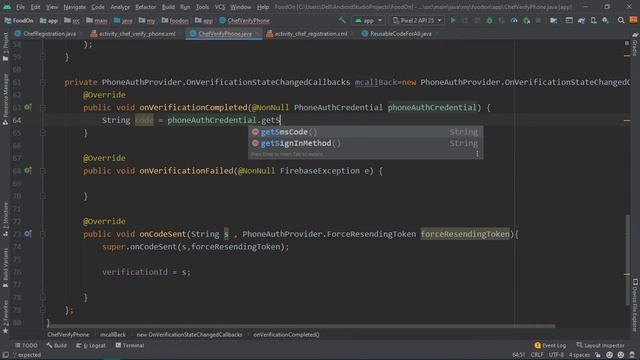The width and height of the screenshot is (640, 360).
Task: Open Device File Explorer on right edge
Action: point(635,304)
